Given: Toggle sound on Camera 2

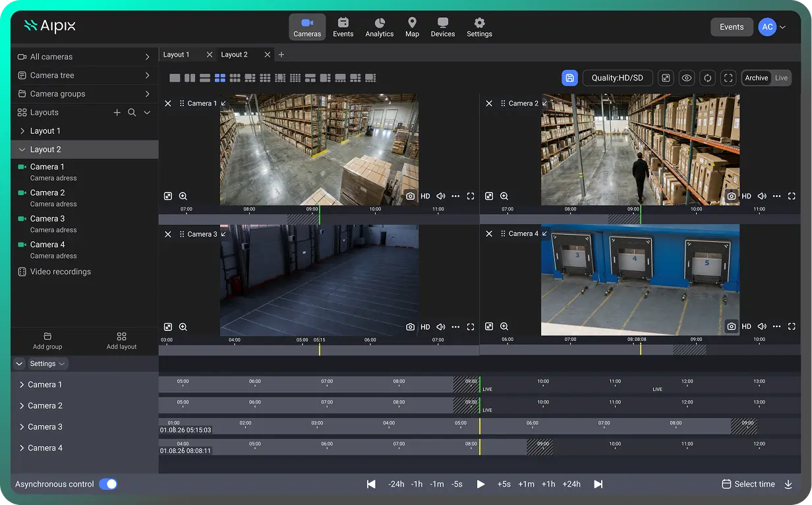Looking at the screenshot, I should tap(762, 196).
